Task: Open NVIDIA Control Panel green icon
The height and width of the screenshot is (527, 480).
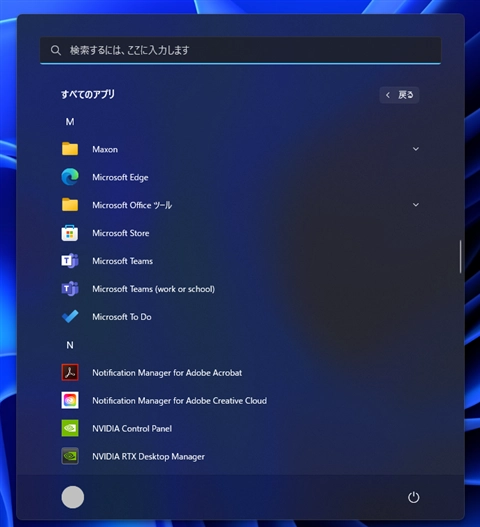Action: point(70,428)
